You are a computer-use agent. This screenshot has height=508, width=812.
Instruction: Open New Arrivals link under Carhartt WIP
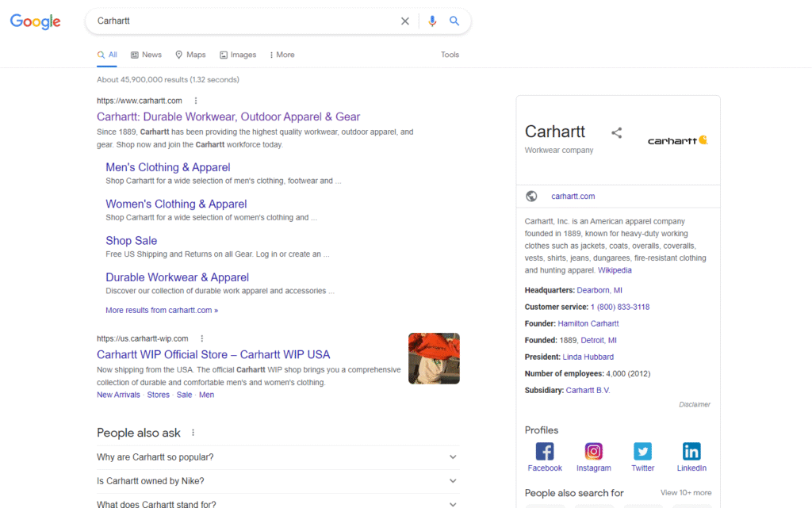[x=118, y=395]
